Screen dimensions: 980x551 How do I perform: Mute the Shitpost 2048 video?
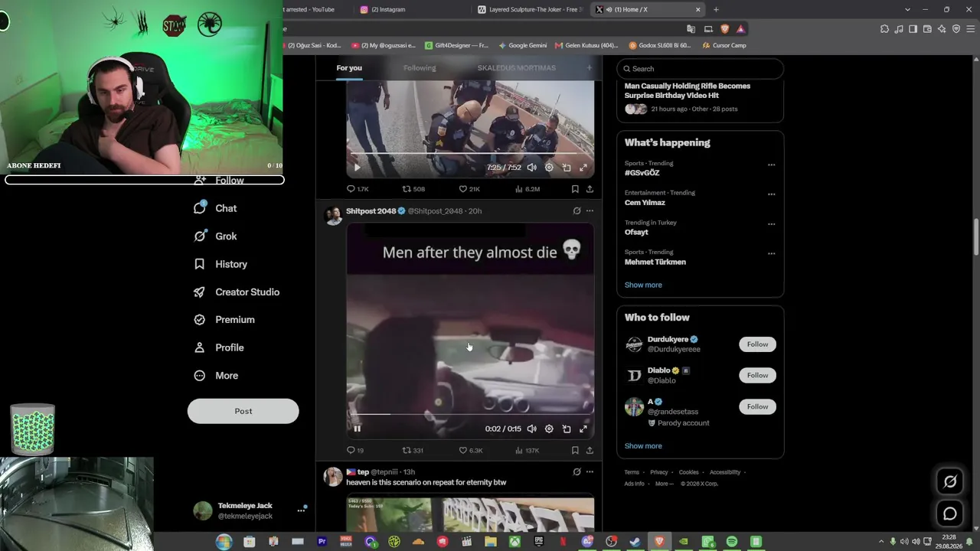(532, 429)
